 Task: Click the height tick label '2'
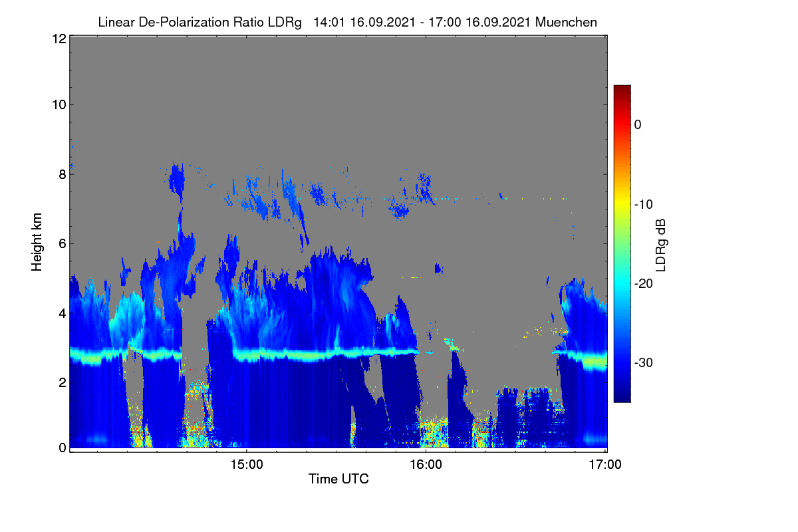(62, 382)
